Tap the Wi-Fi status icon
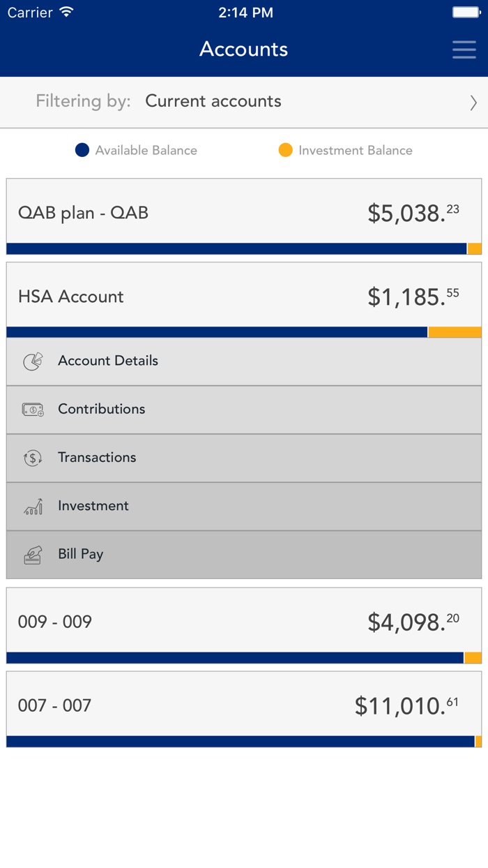 66,13
